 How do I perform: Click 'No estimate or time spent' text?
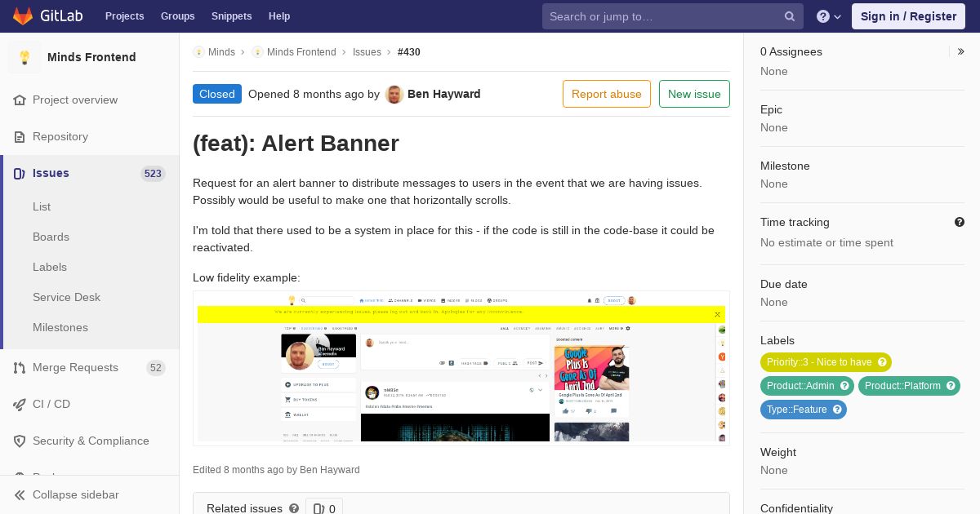pyautogui.click(x=826, y=243)
